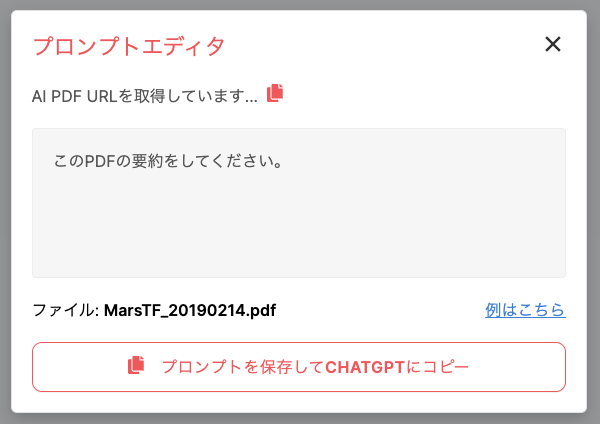Click the copy icon inside the save button
Screen dimensions: 600x424
click(x=136, y=365)
